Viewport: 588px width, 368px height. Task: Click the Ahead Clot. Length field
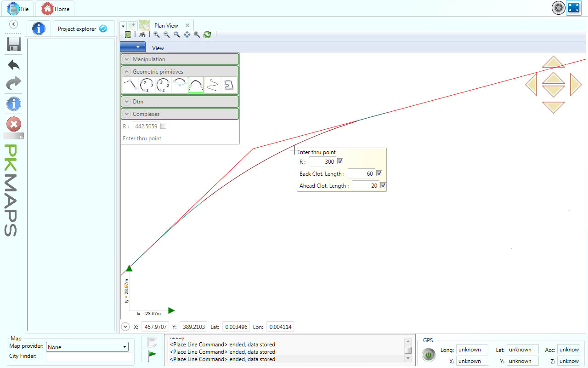(365, 185)
